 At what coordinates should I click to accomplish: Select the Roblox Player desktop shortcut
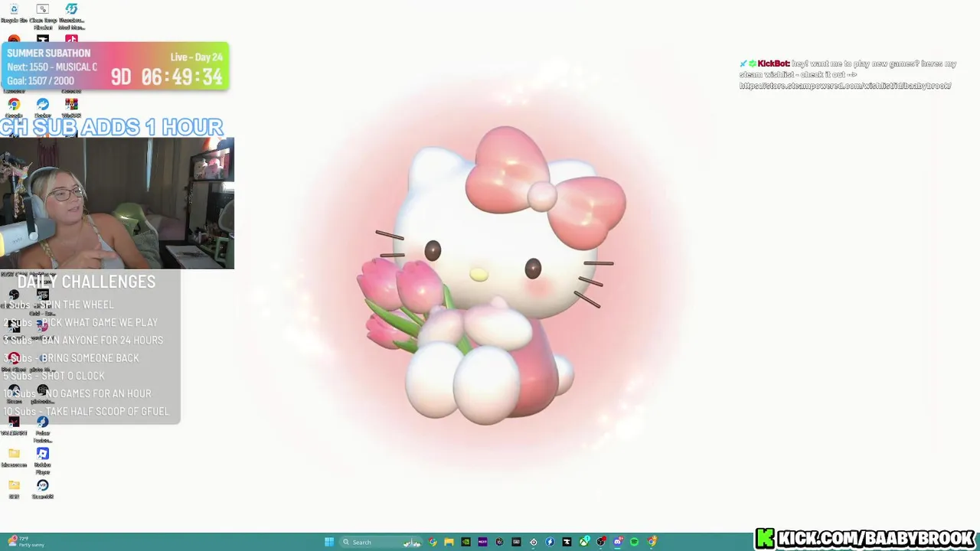coord(43,461)
